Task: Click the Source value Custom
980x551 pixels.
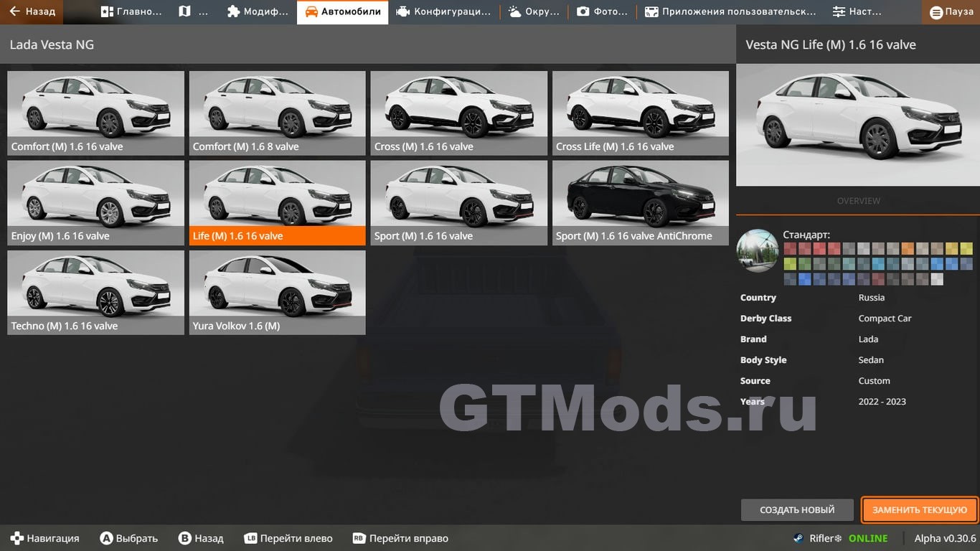Action: tap(874, 381)
